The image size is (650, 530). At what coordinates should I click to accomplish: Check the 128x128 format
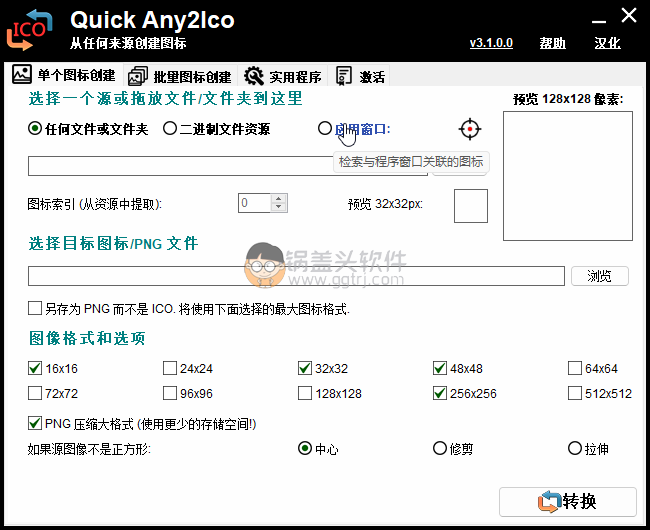tap(305, 393)
